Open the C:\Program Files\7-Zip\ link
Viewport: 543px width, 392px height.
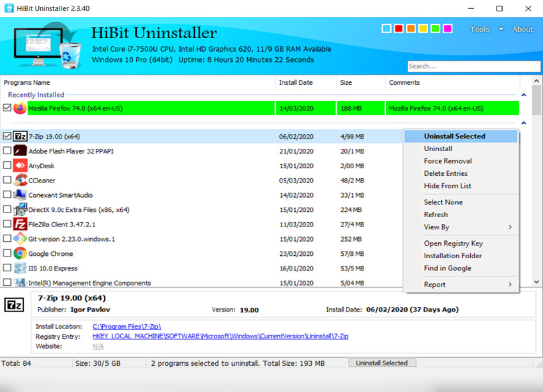tap(127, 326)
